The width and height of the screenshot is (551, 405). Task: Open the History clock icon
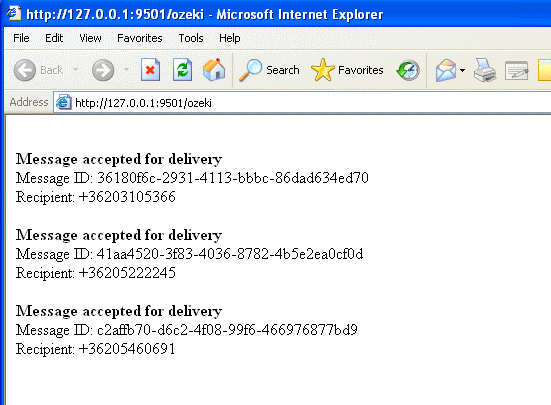(x=408, y=70)
